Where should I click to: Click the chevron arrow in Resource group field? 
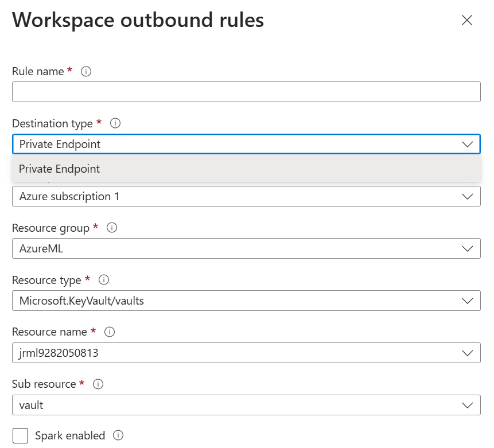point(467,248)
